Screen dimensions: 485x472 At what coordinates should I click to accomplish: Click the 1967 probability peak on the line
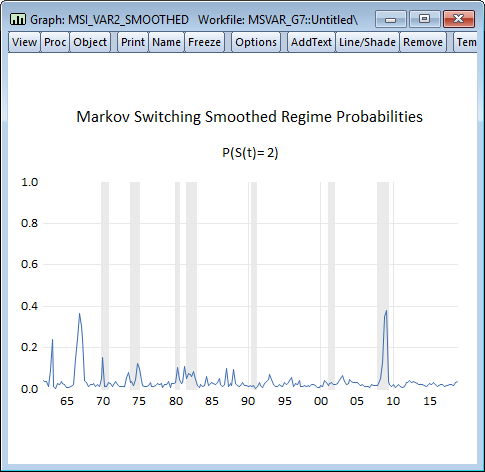79,314
